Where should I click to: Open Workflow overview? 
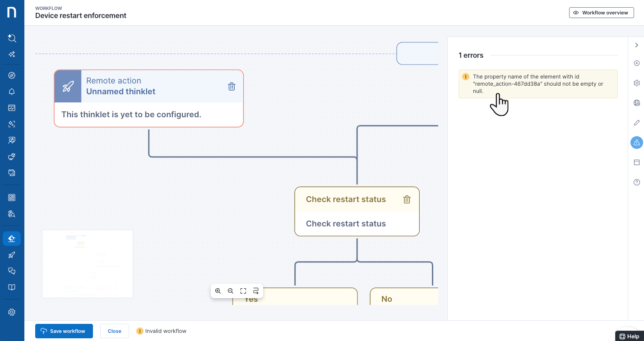601,13
